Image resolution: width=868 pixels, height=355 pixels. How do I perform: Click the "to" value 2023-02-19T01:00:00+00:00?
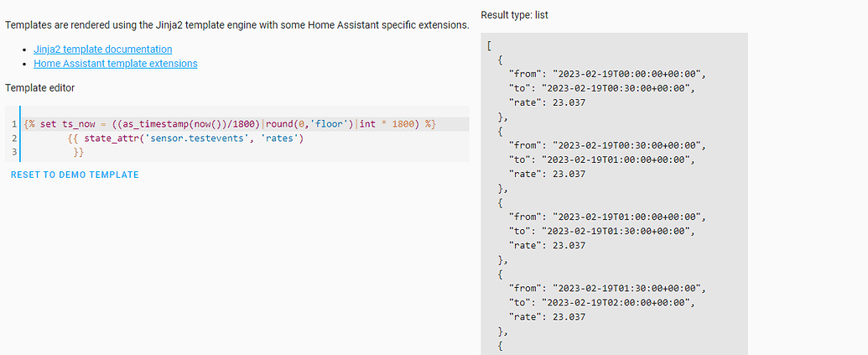coord(616,159)
